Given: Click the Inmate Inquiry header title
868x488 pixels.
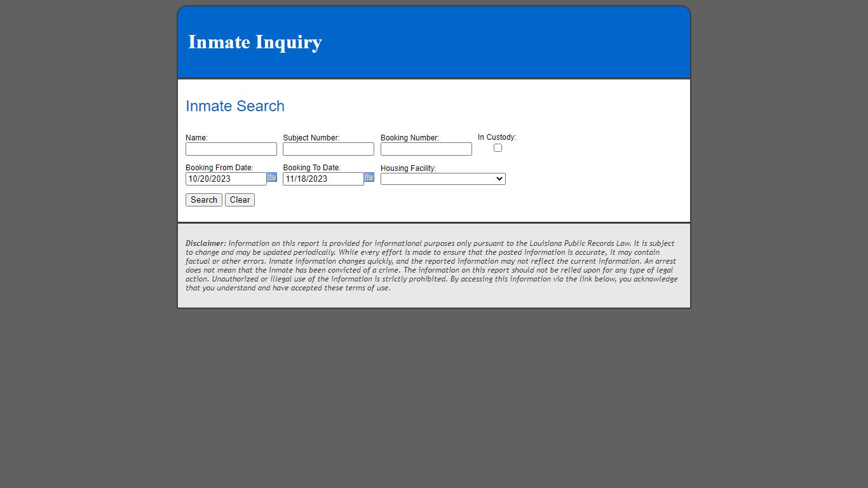Looking at the screenshot, I should tap(255, 42).
